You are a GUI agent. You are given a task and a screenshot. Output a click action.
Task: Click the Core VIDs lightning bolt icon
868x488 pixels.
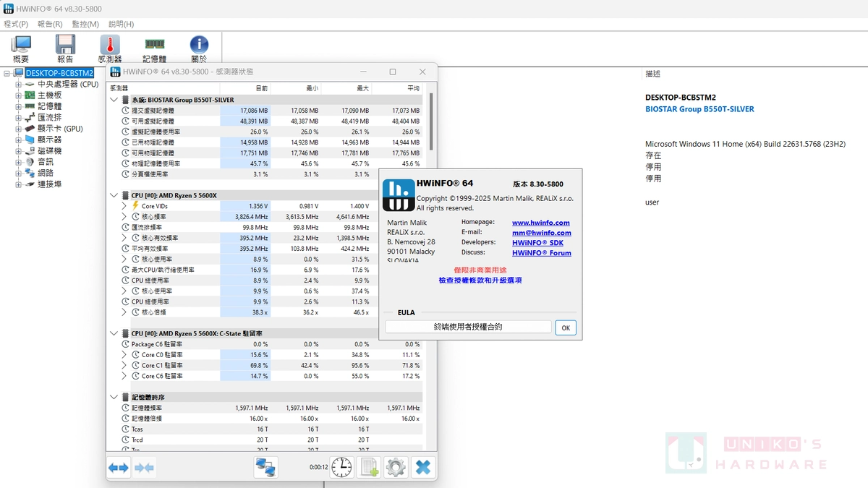point(135,206)
